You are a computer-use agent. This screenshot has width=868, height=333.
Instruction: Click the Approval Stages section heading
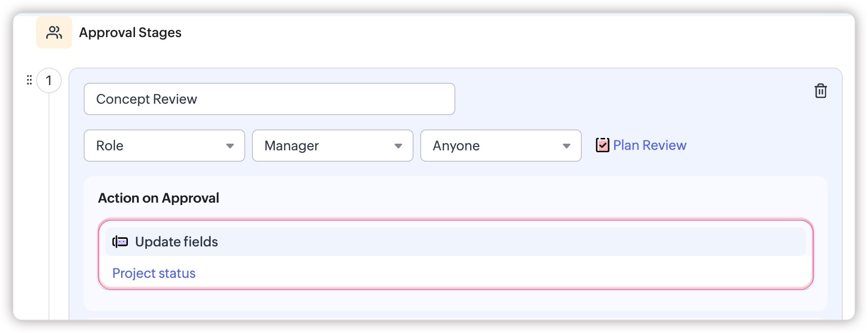pyautogui.click(x=130, y=32)
